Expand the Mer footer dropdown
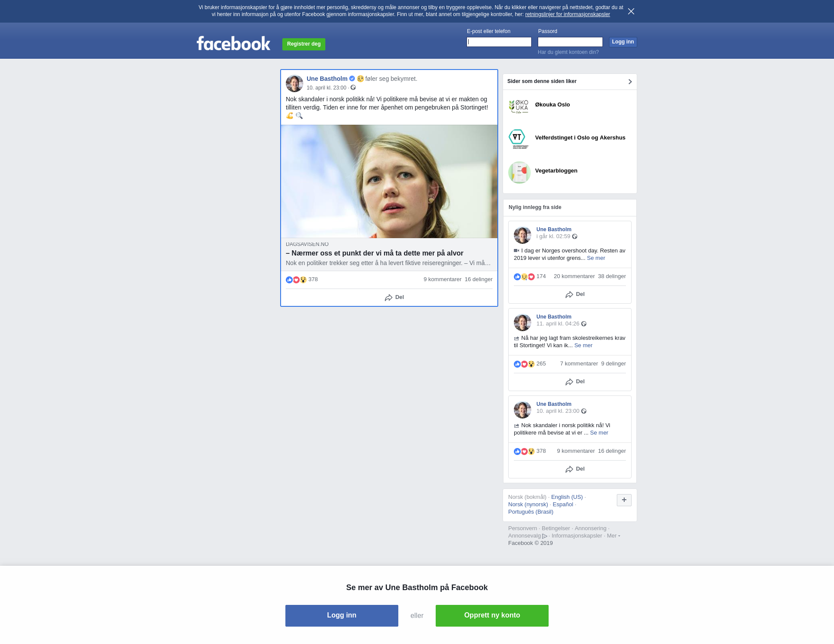The height and width of the screenshot is (644, 834). [x=613, y=536]
